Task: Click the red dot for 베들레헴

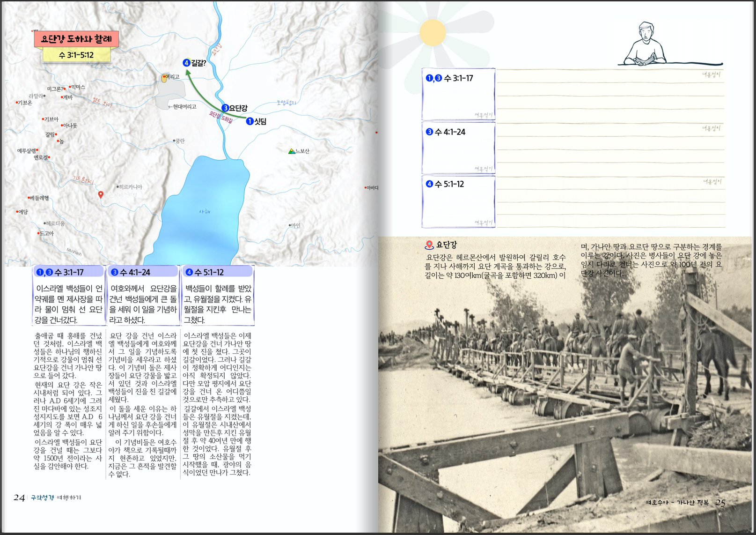Action: [29, 198]
